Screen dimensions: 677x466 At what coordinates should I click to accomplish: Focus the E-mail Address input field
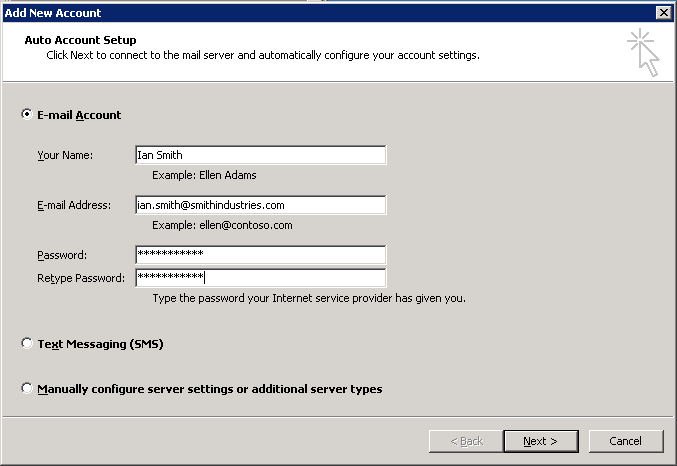260,205
